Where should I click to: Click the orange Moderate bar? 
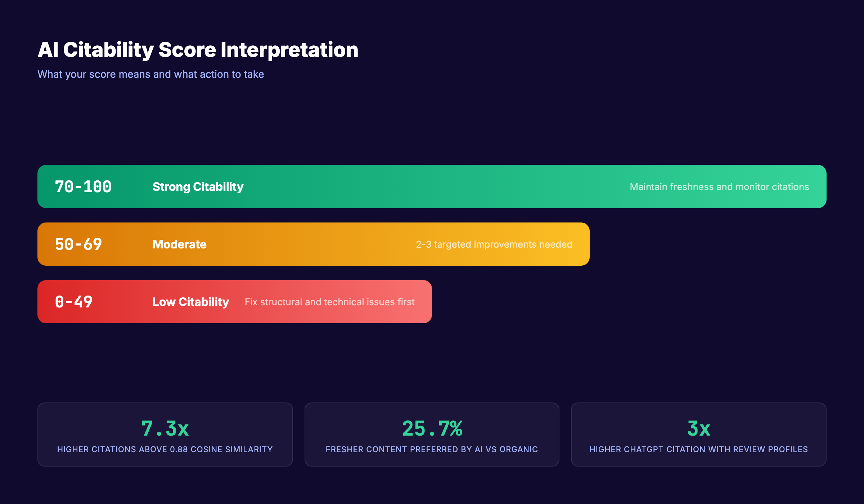[313, 244]
